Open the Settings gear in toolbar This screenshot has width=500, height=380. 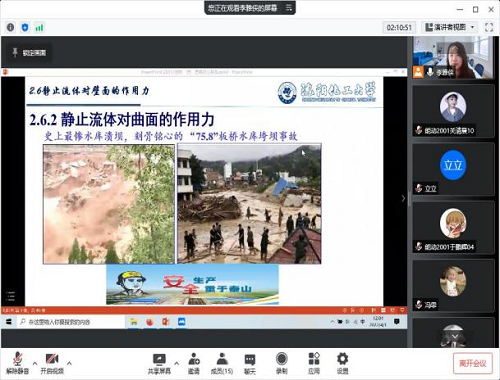[x=342, y=363]
